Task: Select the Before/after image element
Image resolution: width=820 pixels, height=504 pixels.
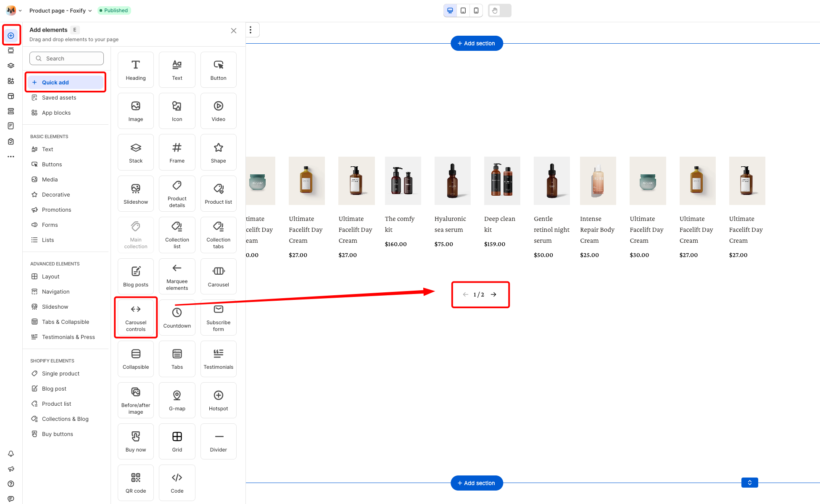Action: [136, 400]
